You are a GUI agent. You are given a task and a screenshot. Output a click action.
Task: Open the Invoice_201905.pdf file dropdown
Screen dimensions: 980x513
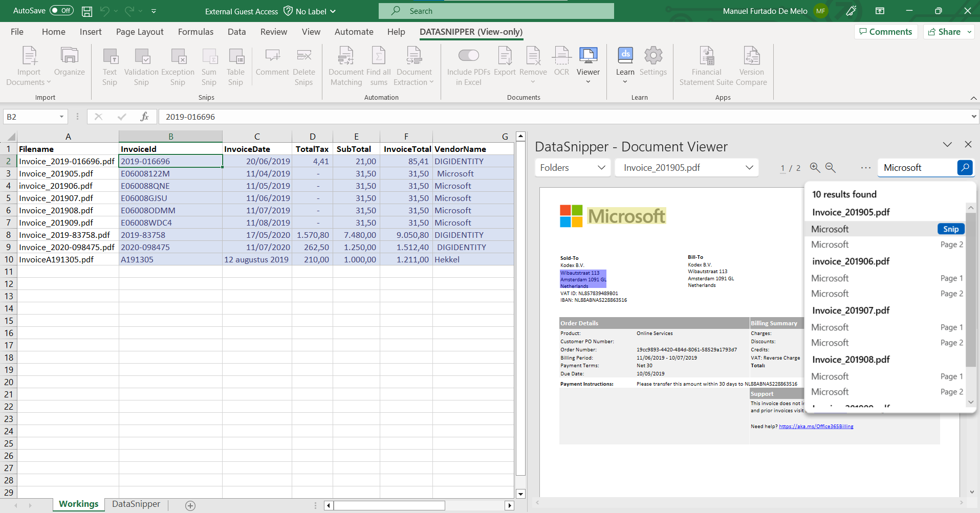[x=687, y=168]
